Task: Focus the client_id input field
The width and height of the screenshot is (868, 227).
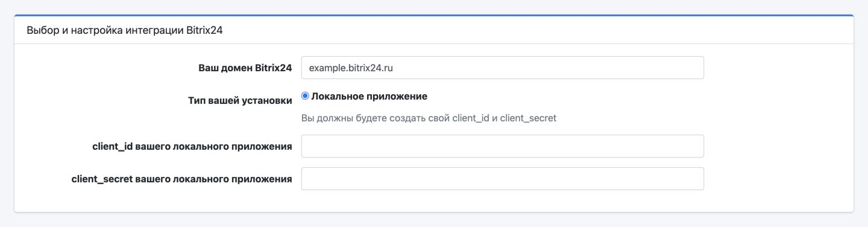Action: click(x=502, y=146)
